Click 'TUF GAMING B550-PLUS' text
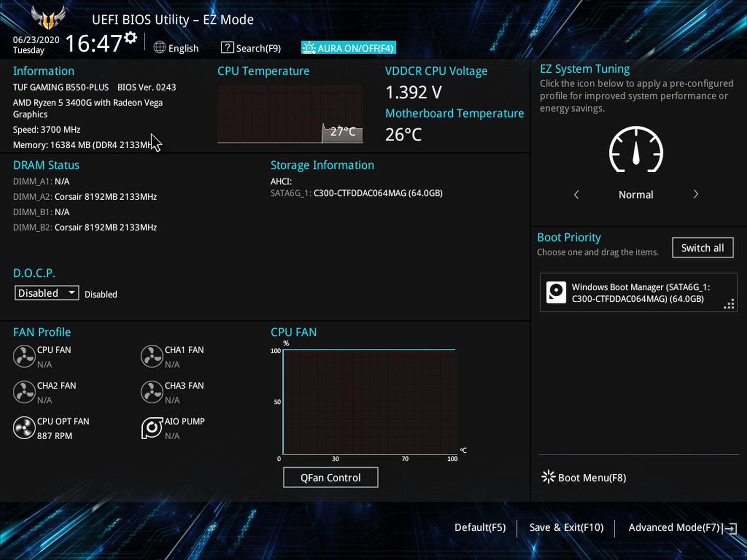Viewport: 747px width, 560px height. click(61, 87)
